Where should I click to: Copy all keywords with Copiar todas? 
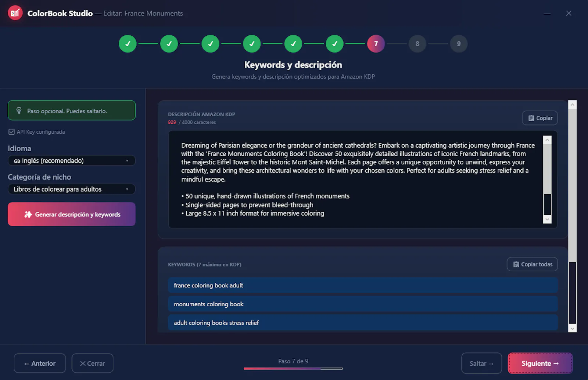click(x=533, y=264)
